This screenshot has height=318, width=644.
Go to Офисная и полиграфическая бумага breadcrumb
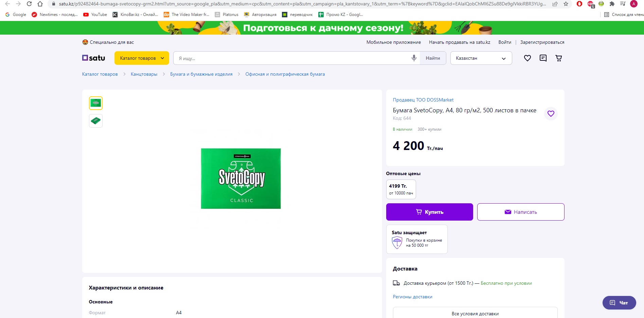[x=285, y=74]
